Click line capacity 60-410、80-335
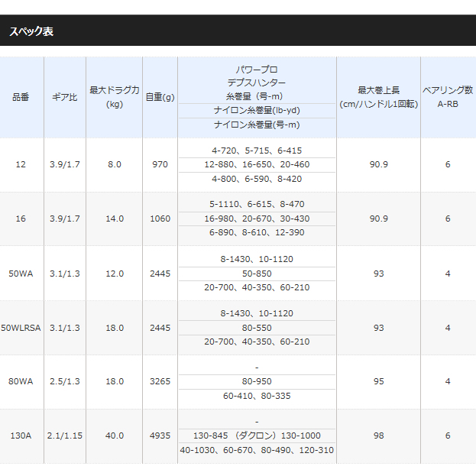This screenshot has width=476, height=476. (257, 396)
